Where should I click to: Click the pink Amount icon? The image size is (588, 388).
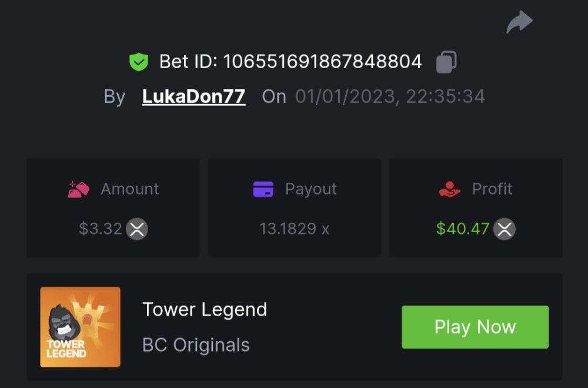pyautogui.click(x=79, y=189)
